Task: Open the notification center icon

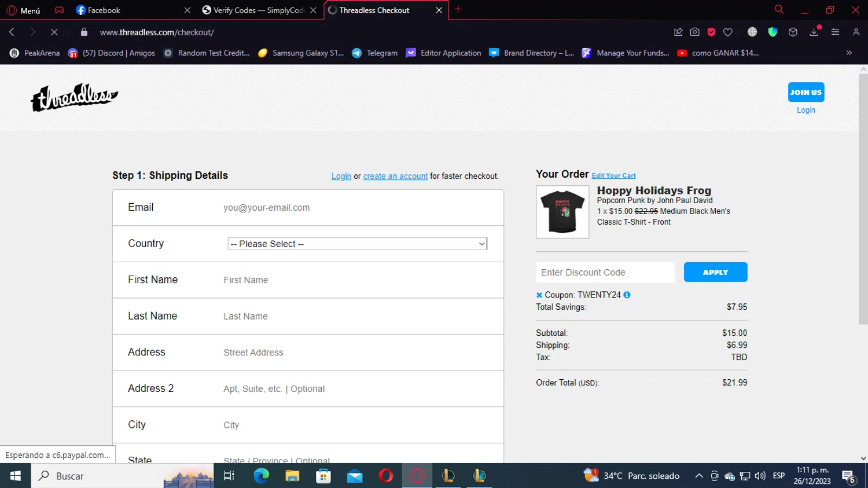Action: (x=849, y=476)
